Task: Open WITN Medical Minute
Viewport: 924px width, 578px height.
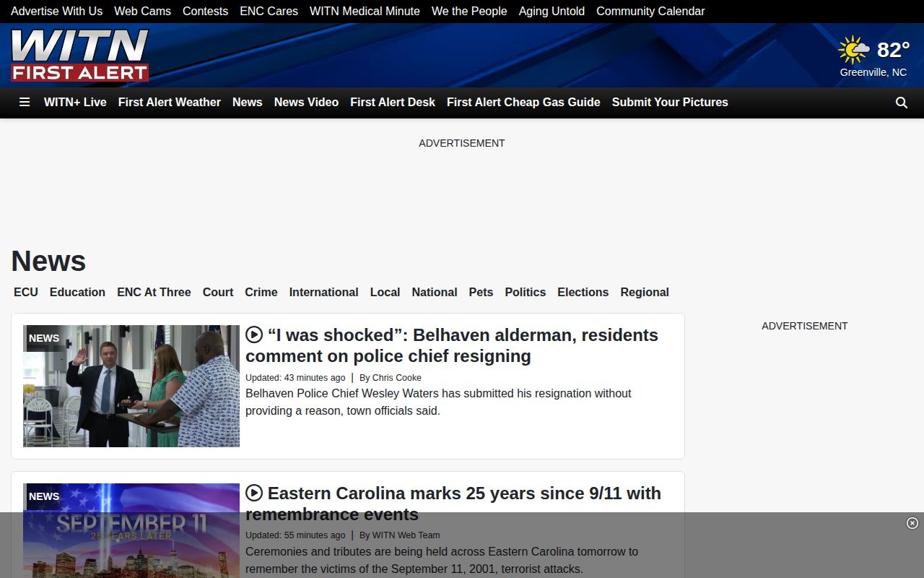Action: (x=365, y=12)
